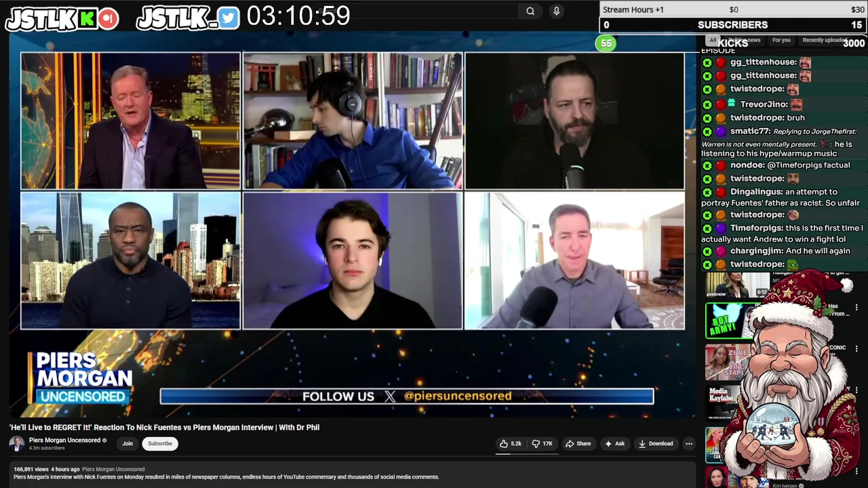Click the Stream Hours +1 goal bar
868x488 pixels.
click(733, 9)
